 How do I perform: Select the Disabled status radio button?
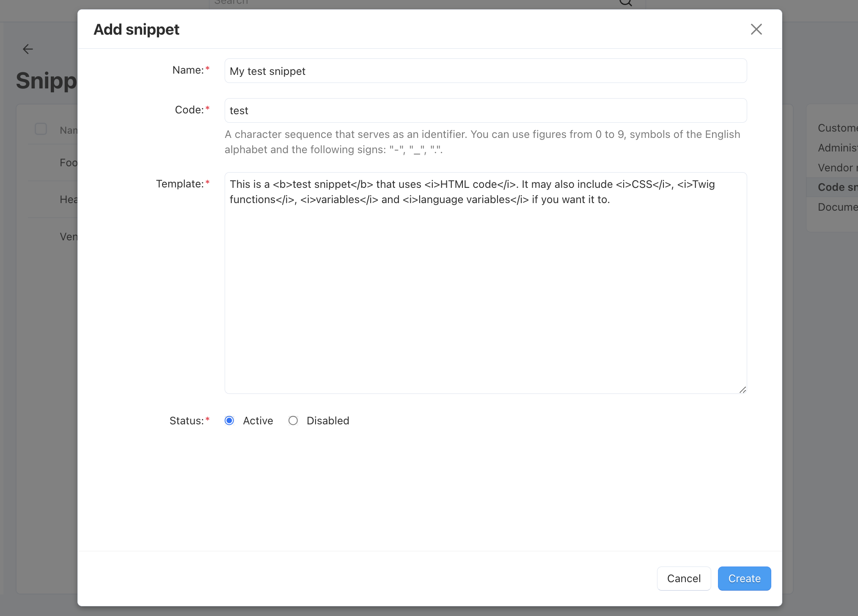tap(293, 421)
